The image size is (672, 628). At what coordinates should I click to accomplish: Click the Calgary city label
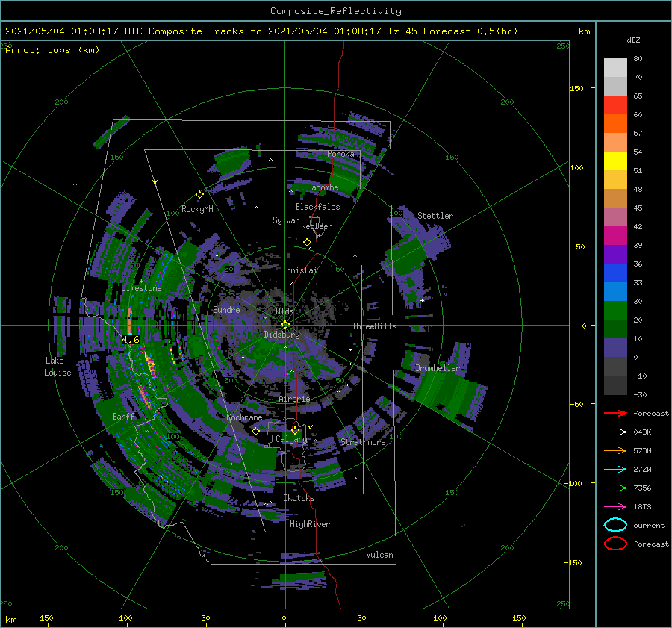pos(291,439)
